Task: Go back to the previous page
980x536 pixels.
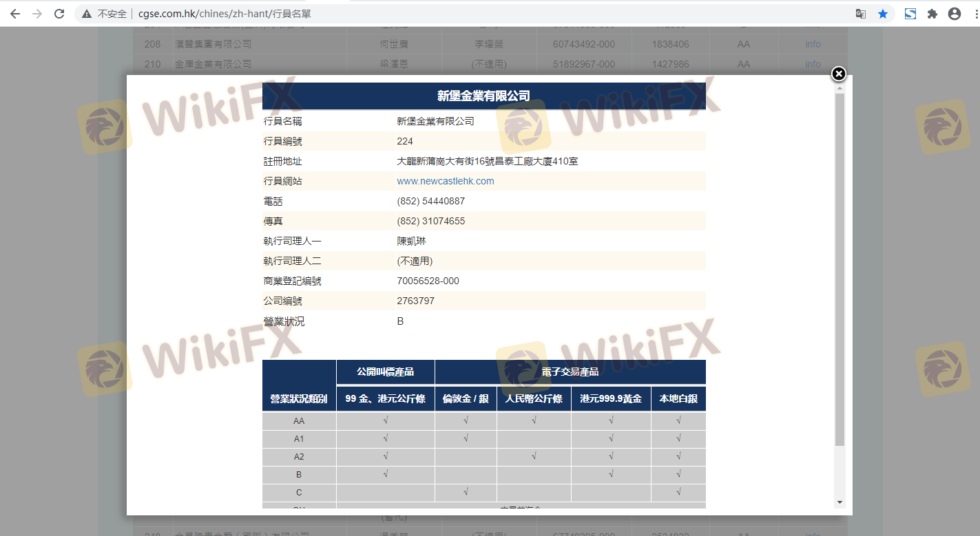Action: (15, 14)
